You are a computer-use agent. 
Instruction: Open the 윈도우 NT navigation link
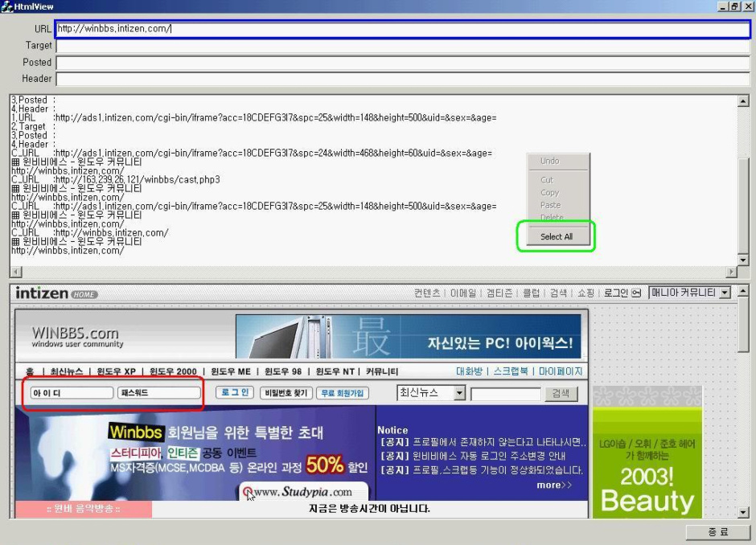pyautogui.click(x=335, y=371)
